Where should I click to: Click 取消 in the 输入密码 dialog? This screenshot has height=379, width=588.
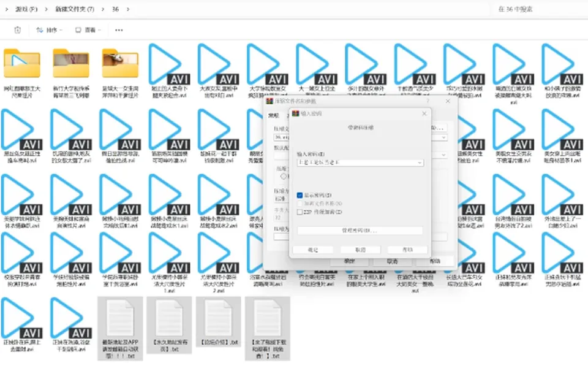[x=360, y=250]
